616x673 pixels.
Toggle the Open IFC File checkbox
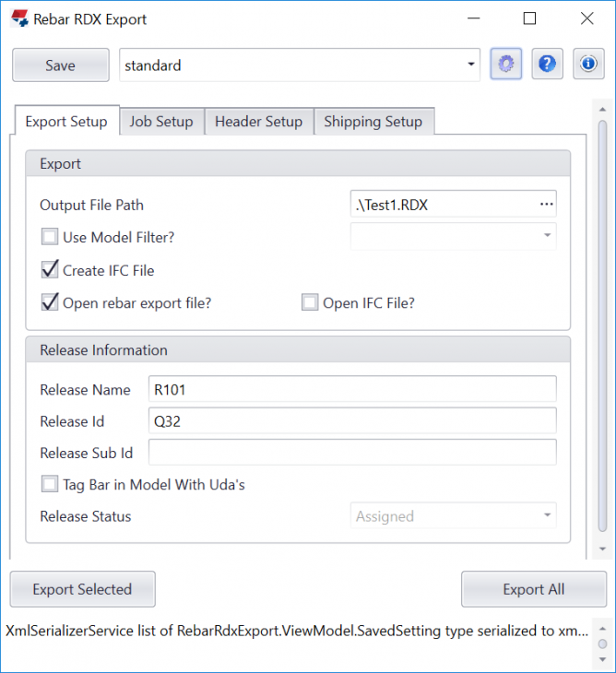310,302
